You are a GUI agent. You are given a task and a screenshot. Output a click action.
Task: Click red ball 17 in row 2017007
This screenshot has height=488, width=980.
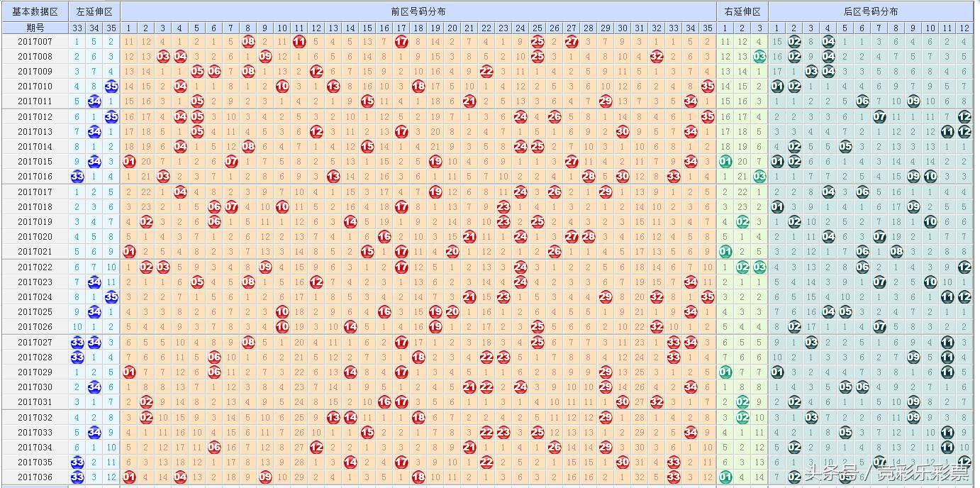pyautogui.click(x=401, y=42)
